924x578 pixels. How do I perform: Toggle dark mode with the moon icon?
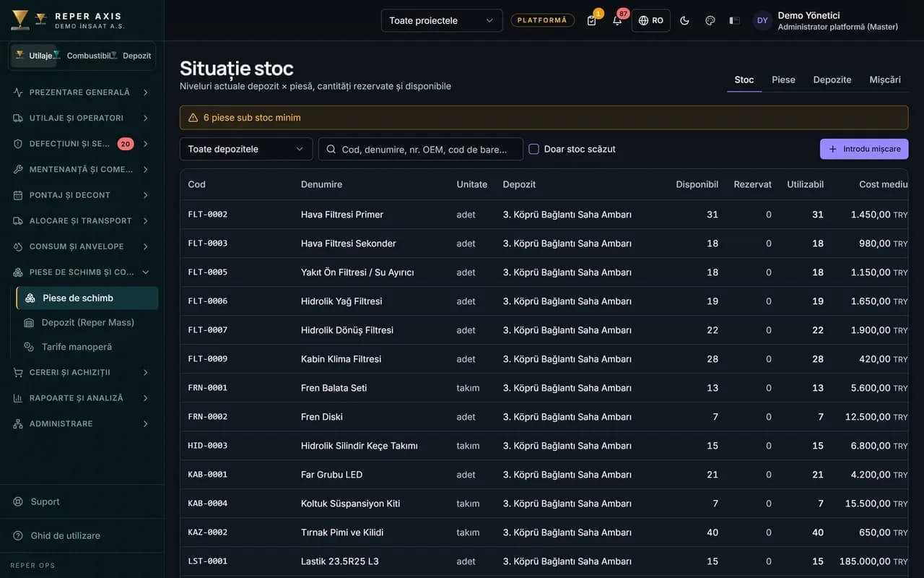[x=684, y=20]
